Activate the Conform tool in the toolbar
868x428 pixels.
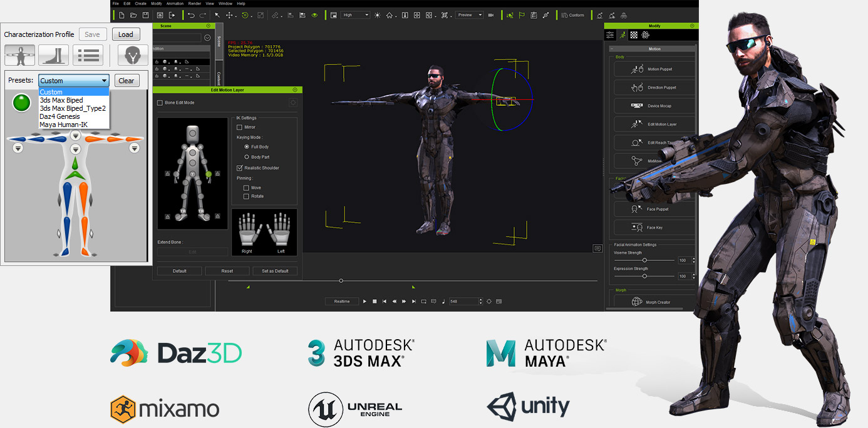tap(572, 14)
